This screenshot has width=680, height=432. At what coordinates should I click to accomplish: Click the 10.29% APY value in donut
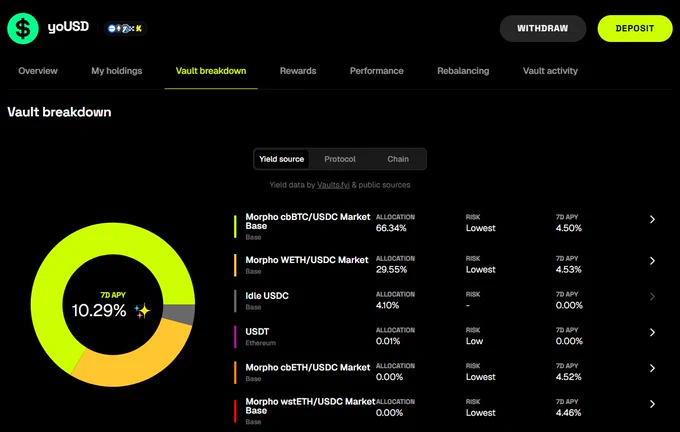(99, 311)
